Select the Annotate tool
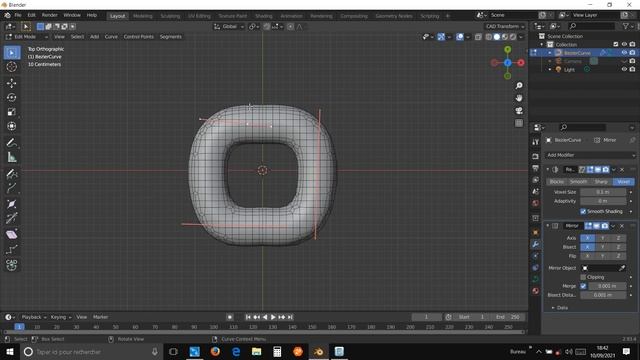640x360 pixels. tap(11, 143)
